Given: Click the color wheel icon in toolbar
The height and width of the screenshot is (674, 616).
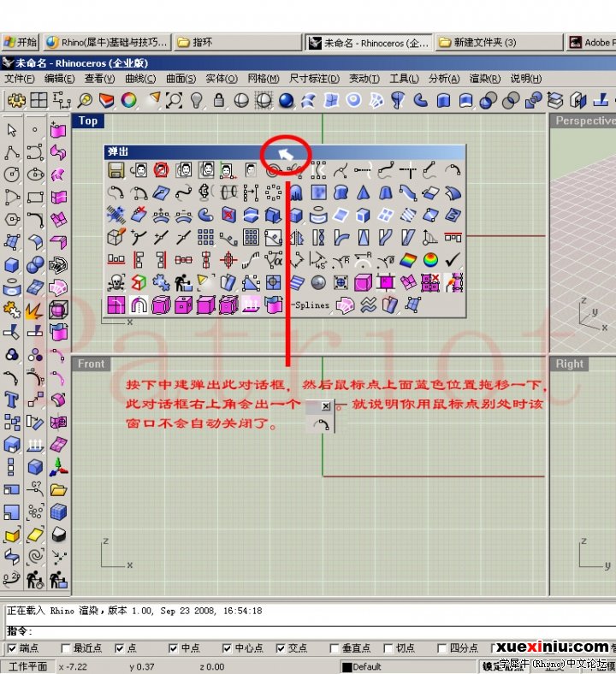Looking at the screenshot, I should tap(129, 101).
